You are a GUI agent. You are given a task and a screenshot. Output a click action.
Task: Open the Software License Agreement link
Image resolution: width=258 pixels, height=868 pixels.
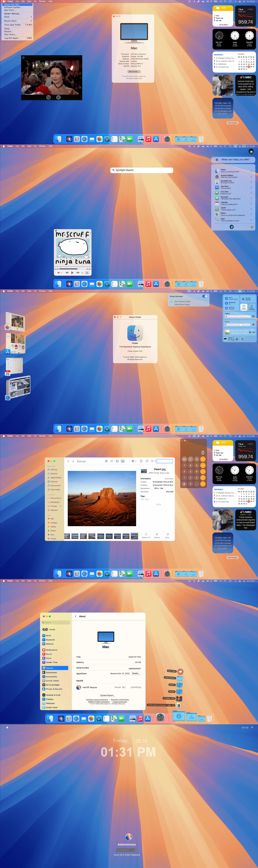[97, 699]
